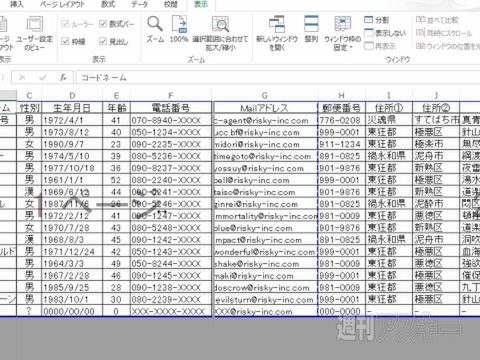The width and height of the screenshot is (480, 360).
Task: Select postal code cell 000-0000
Action: tap(341, 311)
